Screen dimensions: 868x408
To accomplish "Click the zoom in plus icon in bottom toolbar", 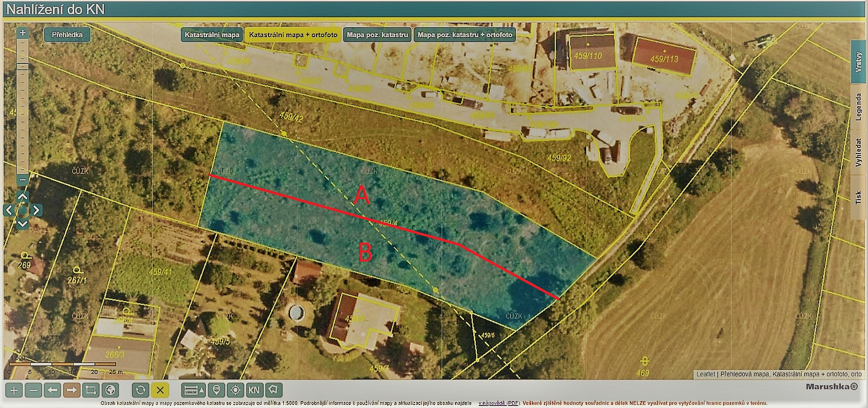I will pyautogui.click(x=14, y=390).
